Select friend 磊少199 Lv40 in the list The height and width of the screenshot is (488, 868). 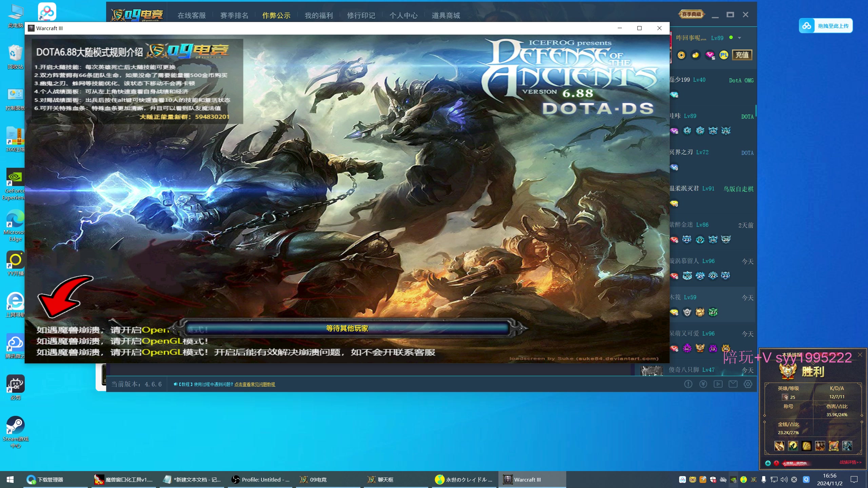click(x=712, y=87)
